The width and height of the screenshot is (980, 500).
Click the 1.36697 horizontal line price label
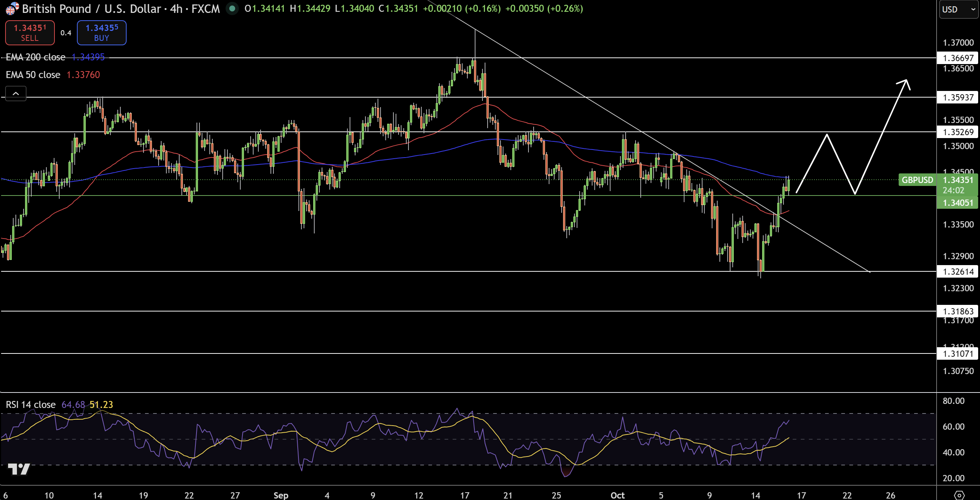(x=957, y=58)
